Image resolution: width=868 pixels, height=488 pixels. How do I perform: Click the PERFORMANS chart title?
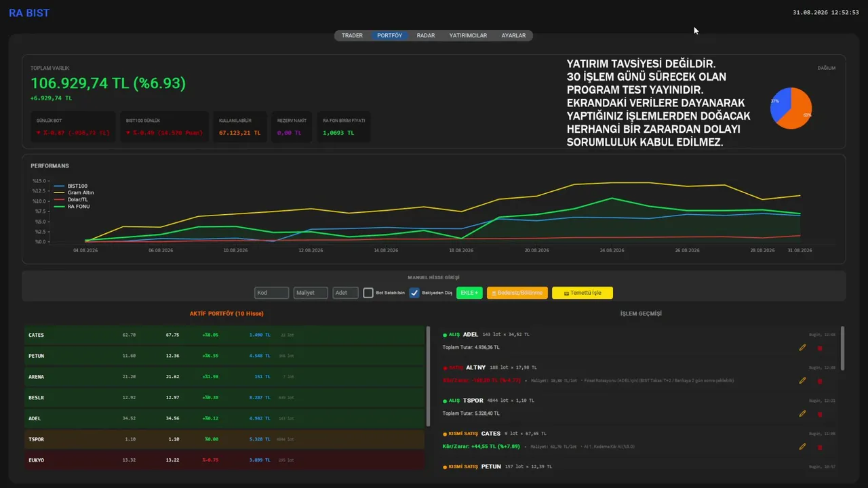[x=50, y=166]
